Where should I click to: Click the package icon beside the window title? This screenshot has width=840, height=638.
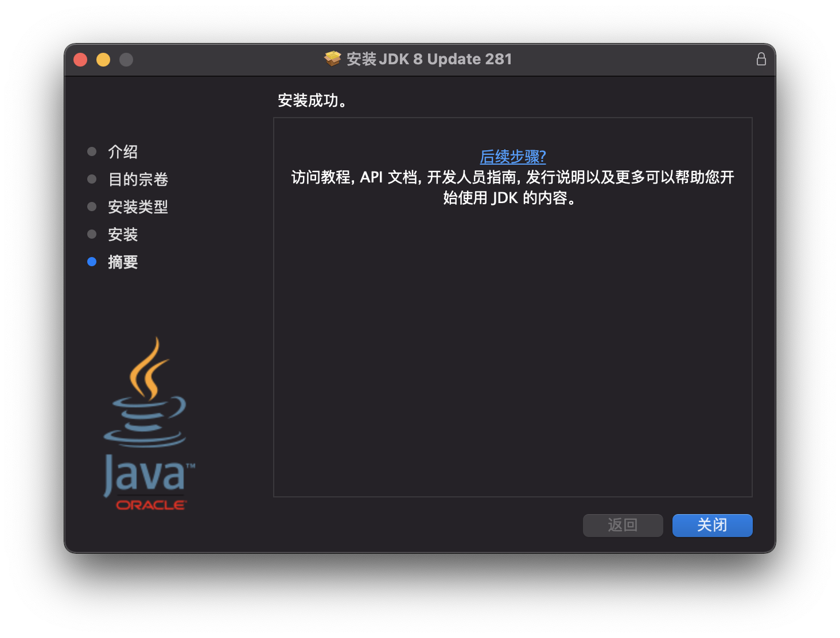click(x=332, y=59)
